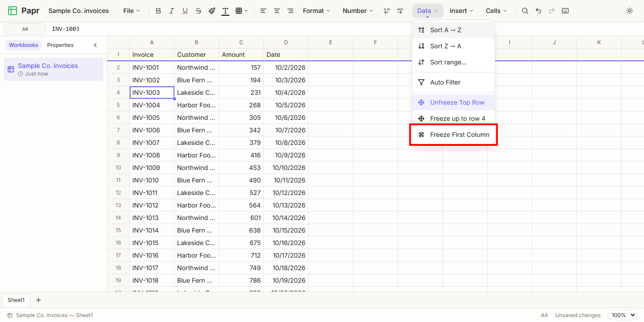This screenshot has height=322, width=644.
Task: Toggle light/dark theme
Action: tap(630, 11)
